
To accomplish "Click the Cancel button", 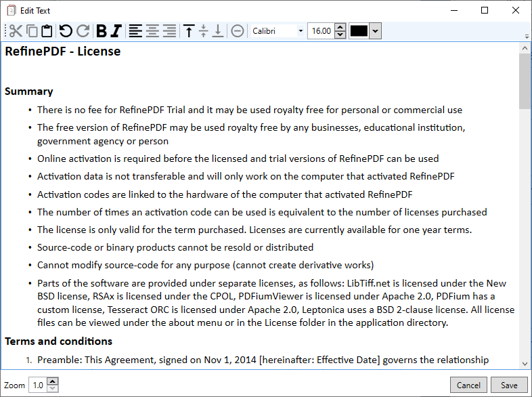I will coord(468,385).
